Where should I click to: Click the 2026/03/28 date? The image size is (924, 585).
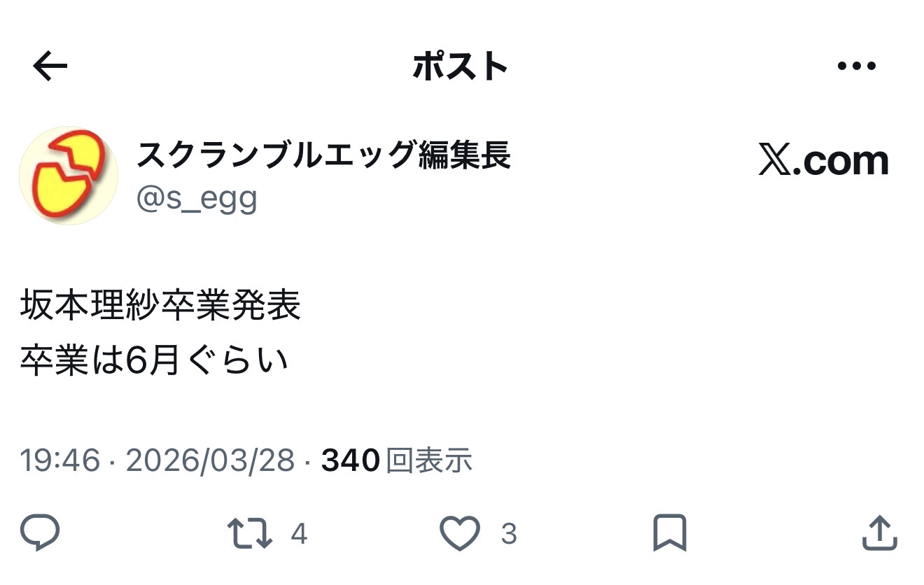click(210, 460)
